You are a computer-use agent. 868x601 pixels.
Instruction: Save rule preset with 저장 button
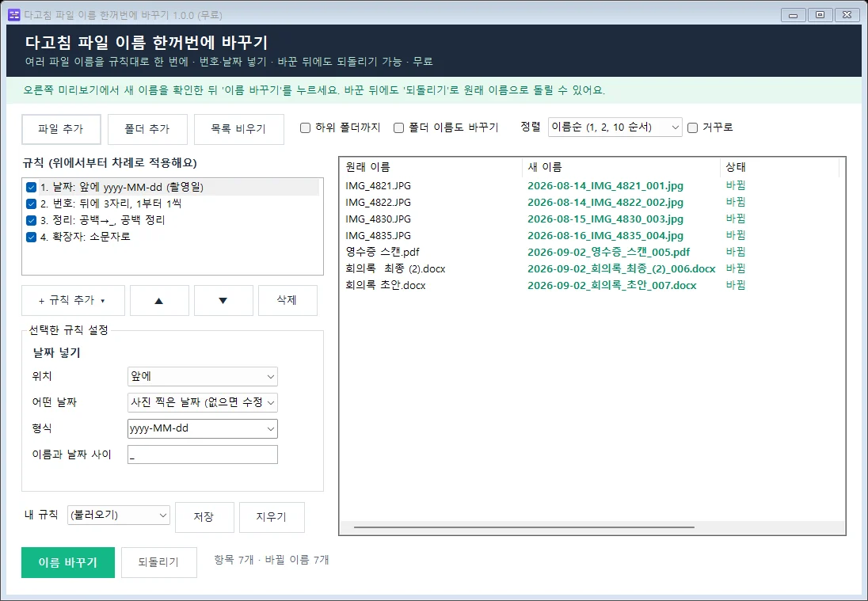coord(204,517)
